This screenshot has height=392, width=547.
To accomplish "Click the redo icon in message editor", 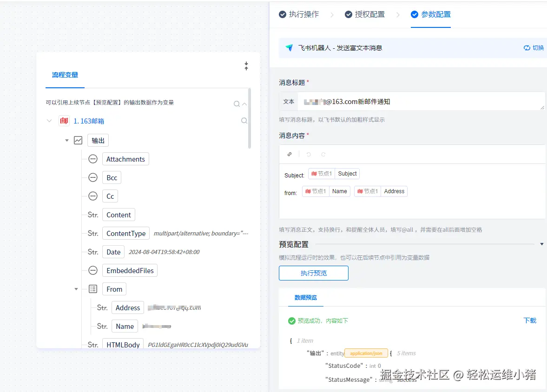I will (323, 154).
